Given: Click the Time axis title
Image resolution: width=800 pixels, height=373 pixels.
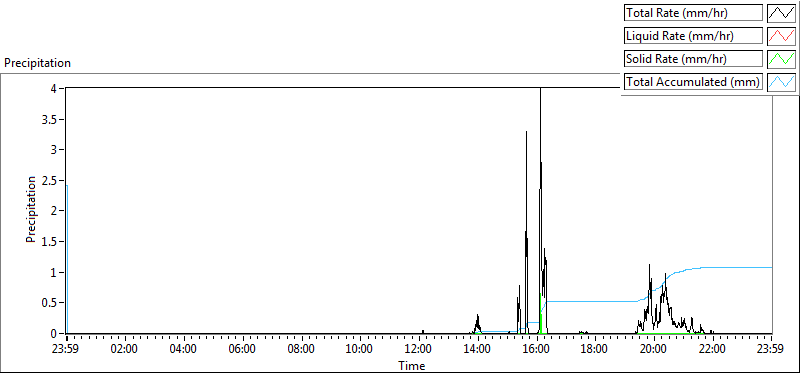Looking at the screenshot, I should coord(412,365).
